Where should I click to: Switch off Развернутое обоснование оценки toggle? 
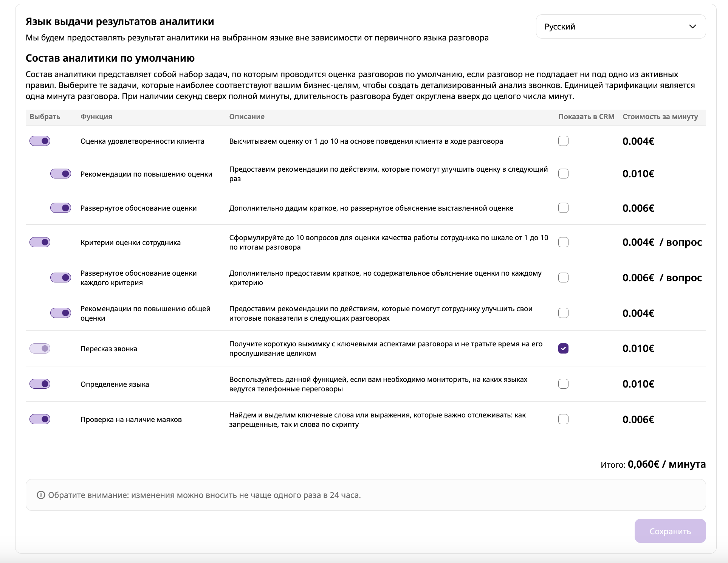click(x=61, y=208)
